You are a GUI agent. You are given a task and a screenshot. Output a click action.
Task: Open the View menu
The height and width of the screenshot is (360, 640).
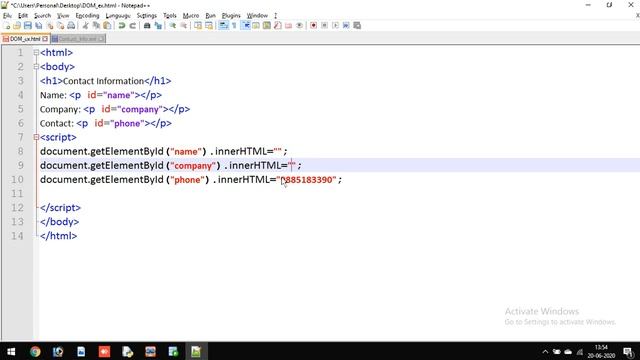click(x=63, y=16)
